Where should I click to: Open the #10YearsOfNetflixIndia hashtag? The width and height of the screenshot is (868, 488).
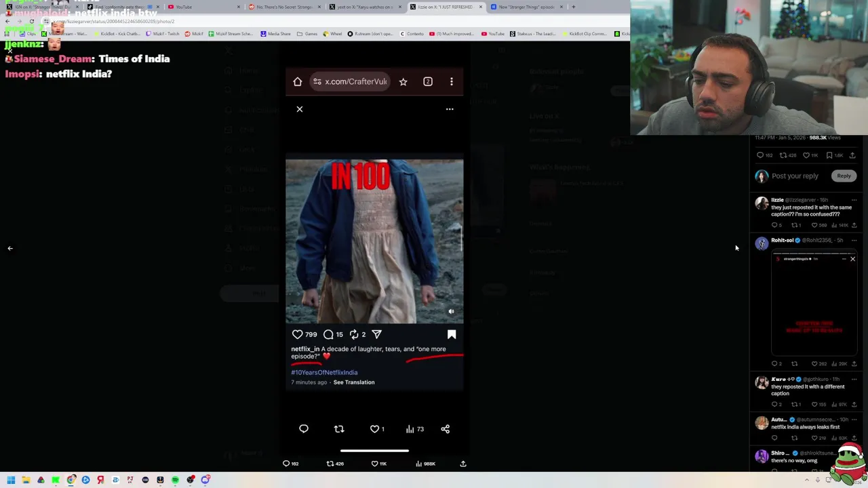click(324, 372)
